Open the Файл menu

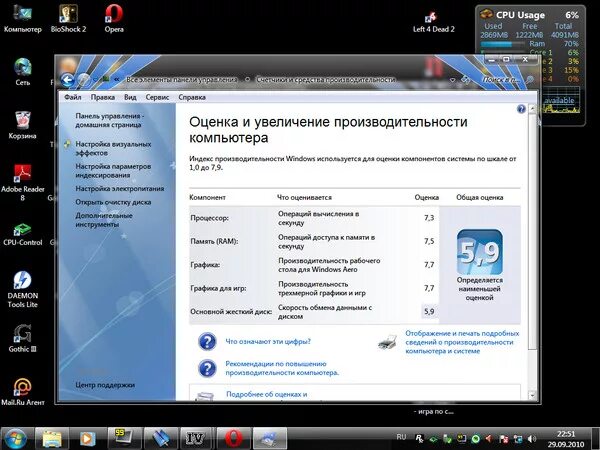coord(73,97)
